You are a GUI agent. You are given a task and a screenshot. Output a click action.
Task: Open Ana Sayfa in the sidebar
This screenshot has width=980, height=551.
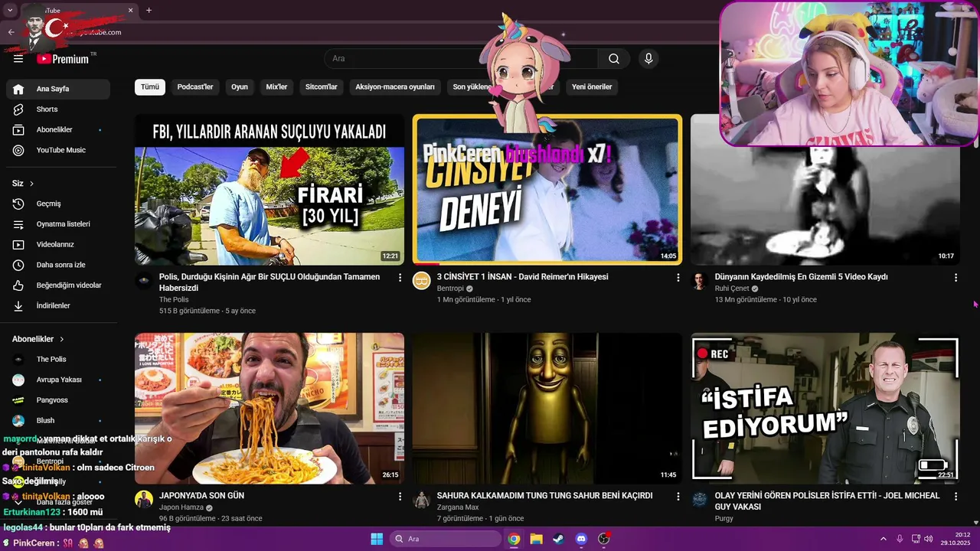coord(58,89)
